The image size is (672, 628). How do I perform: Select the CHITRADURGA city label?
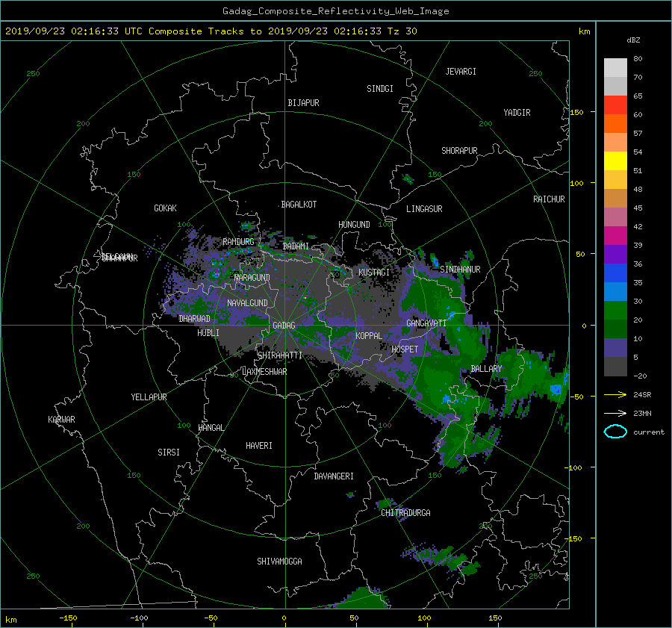(405, 513)
